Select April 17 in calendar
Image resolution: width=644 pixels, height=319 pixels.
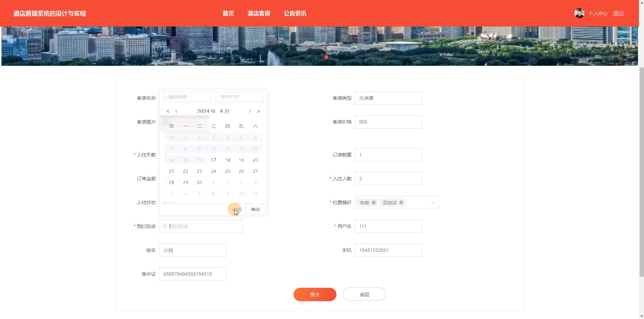click(x=214, y=160)
